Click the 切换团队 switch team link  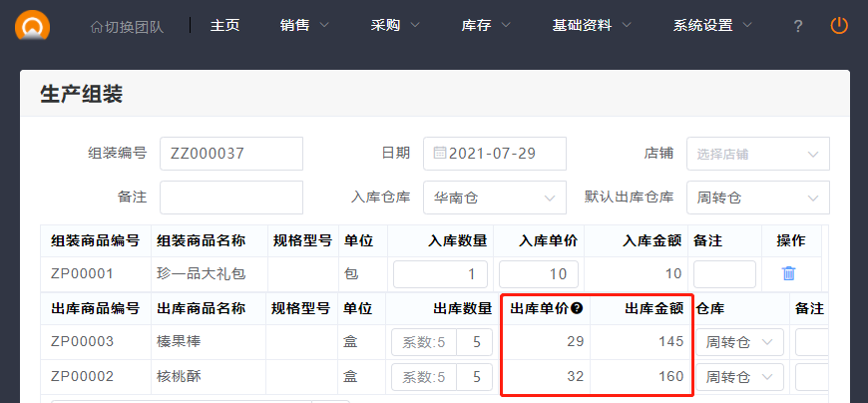point(126,26)
